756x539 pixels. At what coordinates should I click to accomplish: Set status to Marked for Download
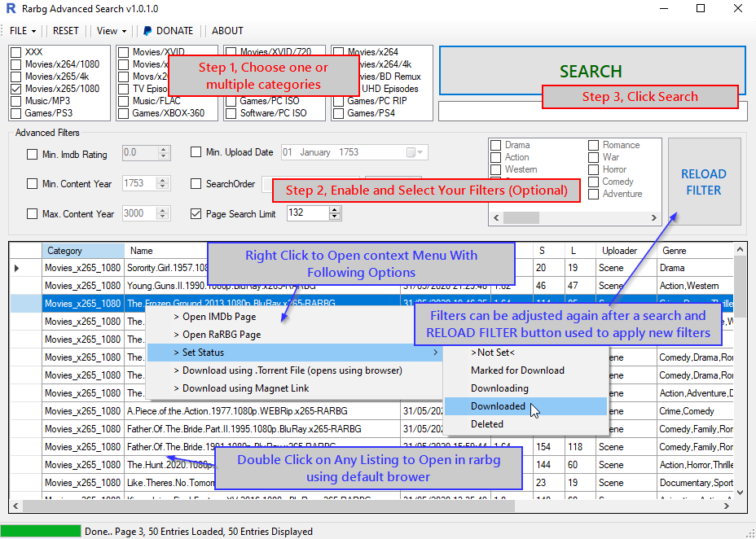[525, 370]
